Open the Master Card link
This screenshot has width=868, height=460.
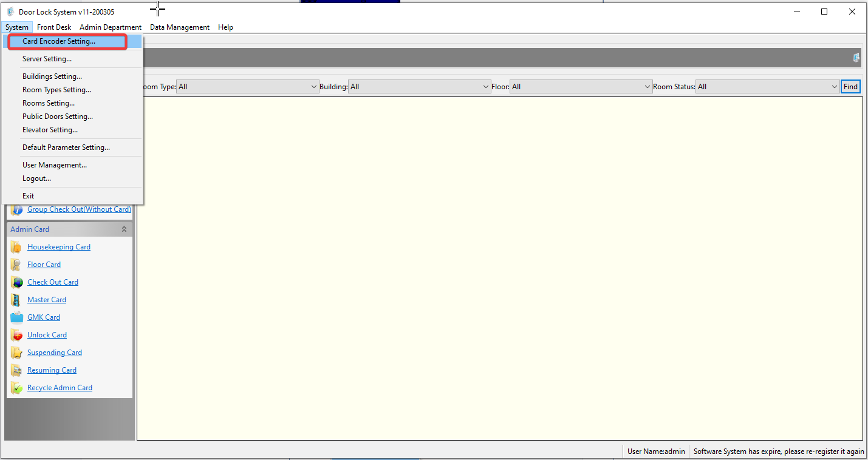47,300
